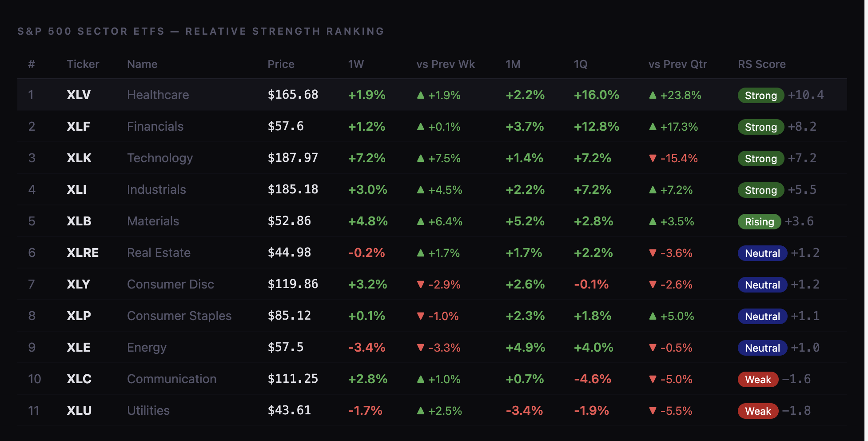Image resolution: width=868 pixels, height=441 pixels.
Task: Click the vs Prev Qtr column header
Action: pos(677,64)
